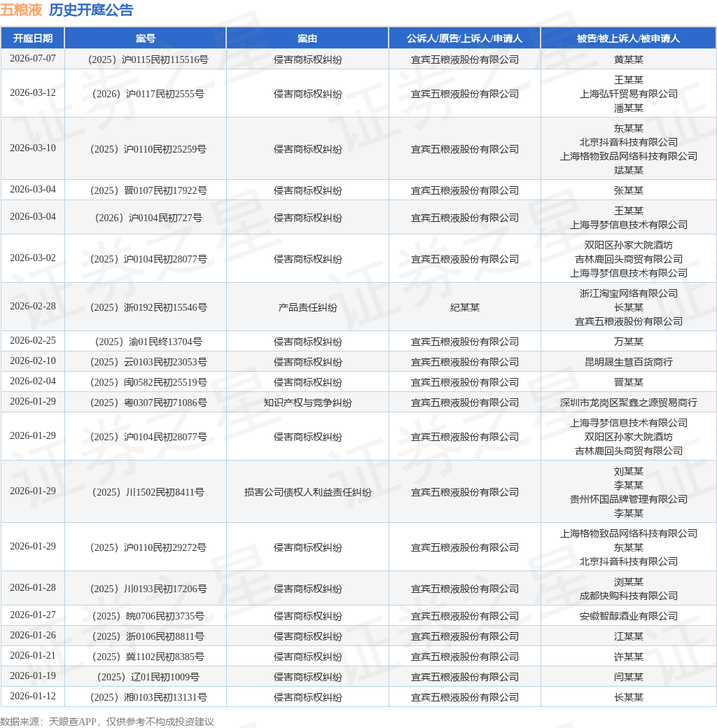Click the 历史开庭公告 heading
Screen dimensions: 717x728
click(x=91, y=10)
